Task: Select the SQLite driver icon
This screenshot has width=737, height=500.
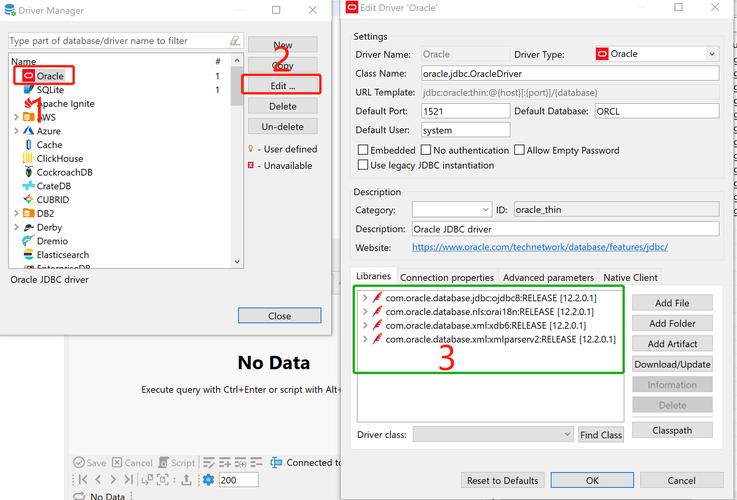Action: (x=28, y=90)
